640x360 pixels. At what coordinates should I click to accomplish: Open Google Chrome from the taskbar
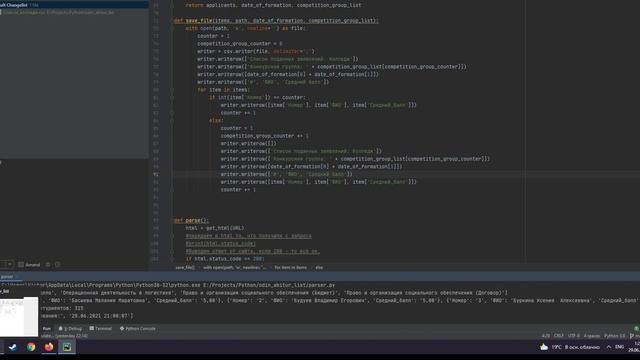tap(31, 347)
